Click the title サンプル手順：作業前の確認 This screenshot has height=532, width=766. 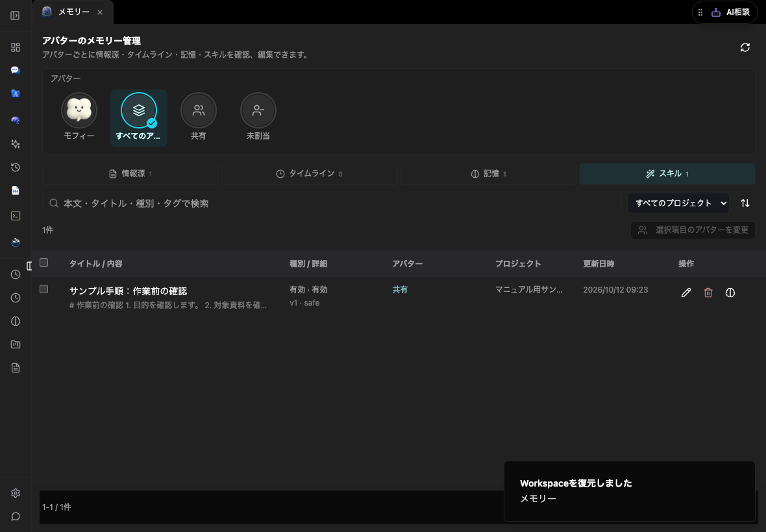coord(128,291)
